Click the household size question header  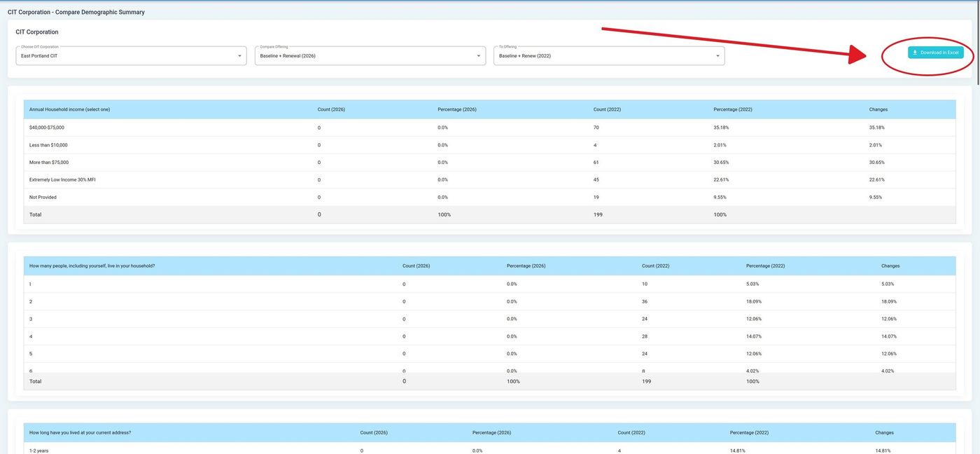coord(92,266)
